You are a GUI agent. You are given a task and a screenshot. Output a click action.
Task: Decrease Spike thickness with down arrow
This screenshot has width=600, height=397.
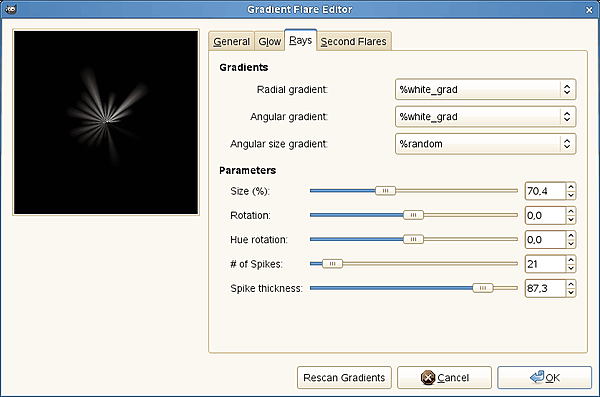tap(571, 292)
